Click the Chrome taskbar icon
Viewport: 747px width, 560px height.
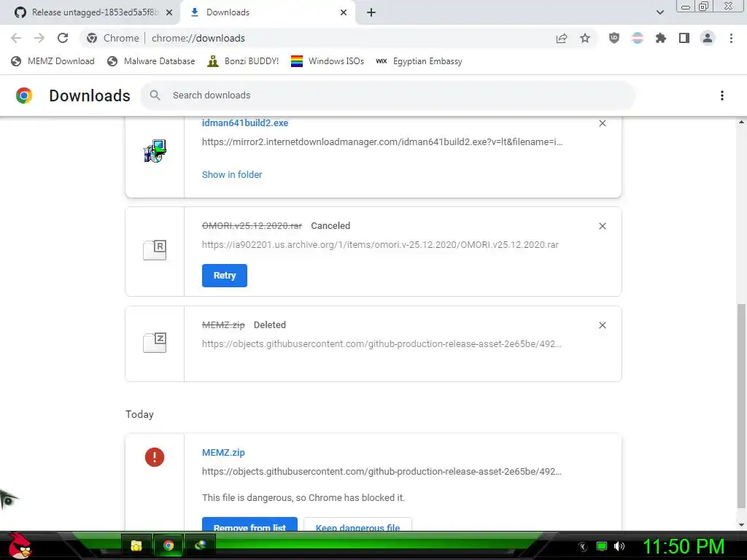169,545
